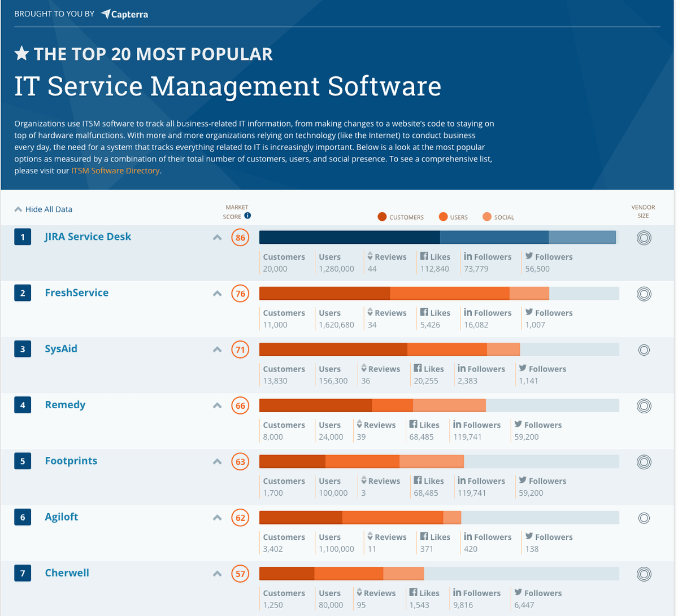Viewport: 678px width, 616px height.
Task: Click Reviews icon in JIRA Service Desk row
Action: click(x=370, y=256)
